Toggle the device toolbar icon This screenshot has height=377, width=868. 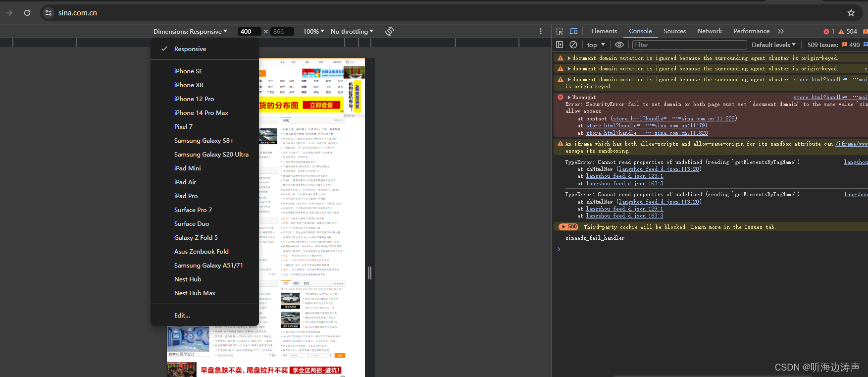coord(573,31)
